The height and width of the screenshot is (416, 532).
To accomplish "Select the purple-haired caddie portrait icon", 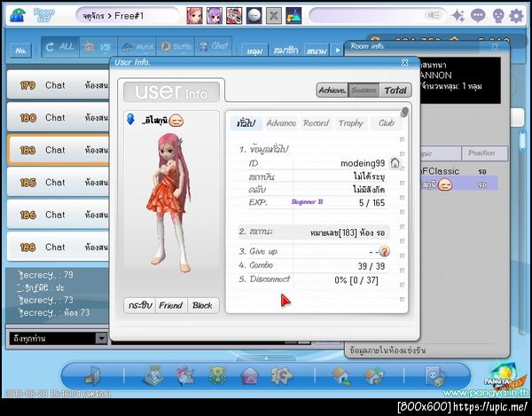I will pos(215,16).
